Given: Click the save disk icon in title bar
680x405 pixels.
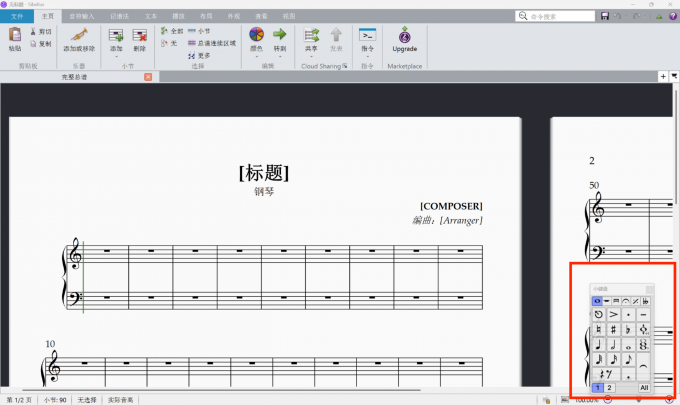Looking at the screenshot, I should (605, 16).
